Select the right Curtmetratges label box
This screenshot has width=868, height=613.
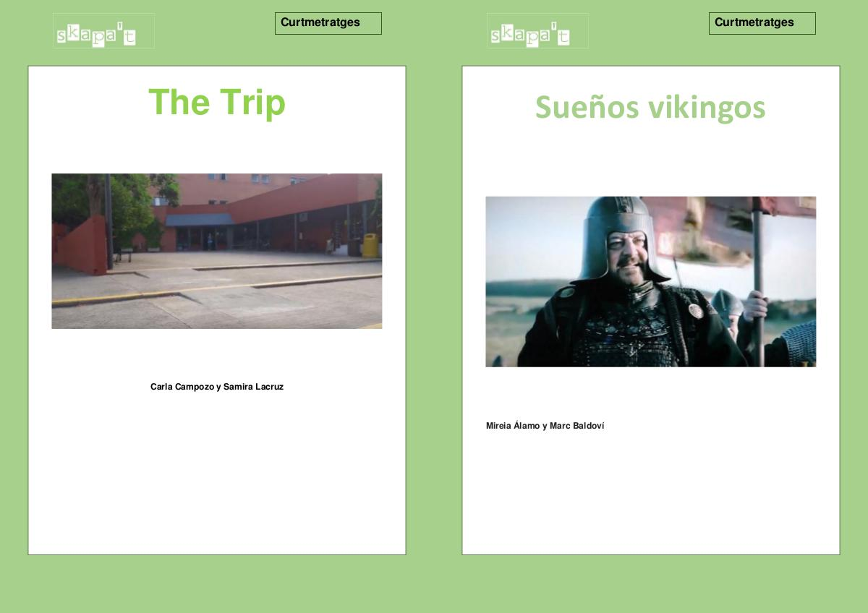[762, 23]
